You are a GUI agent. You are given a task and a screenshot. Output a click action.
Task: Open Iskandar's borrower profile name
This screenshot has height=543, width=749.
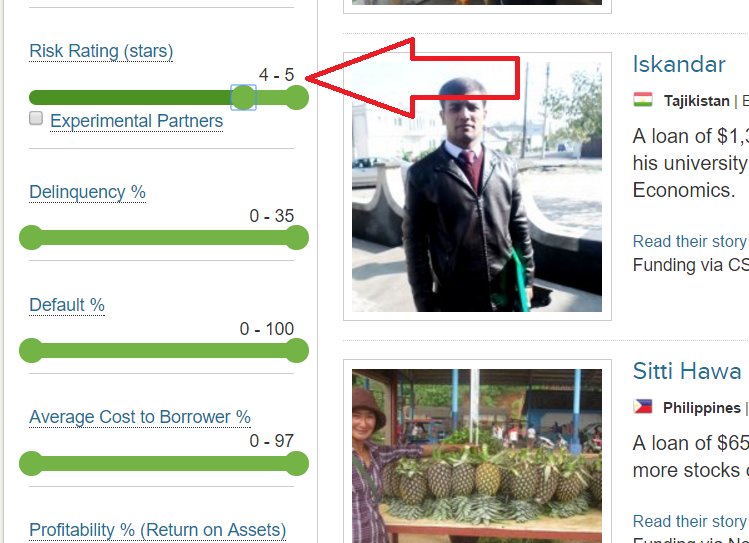679,64
